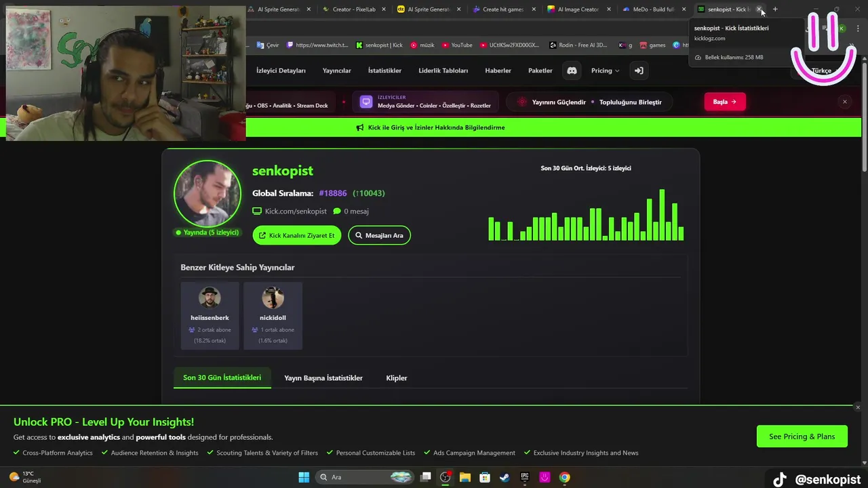
Task: Switch to Creator - PixelLab browser tab
Action: (x=353, y=9)
